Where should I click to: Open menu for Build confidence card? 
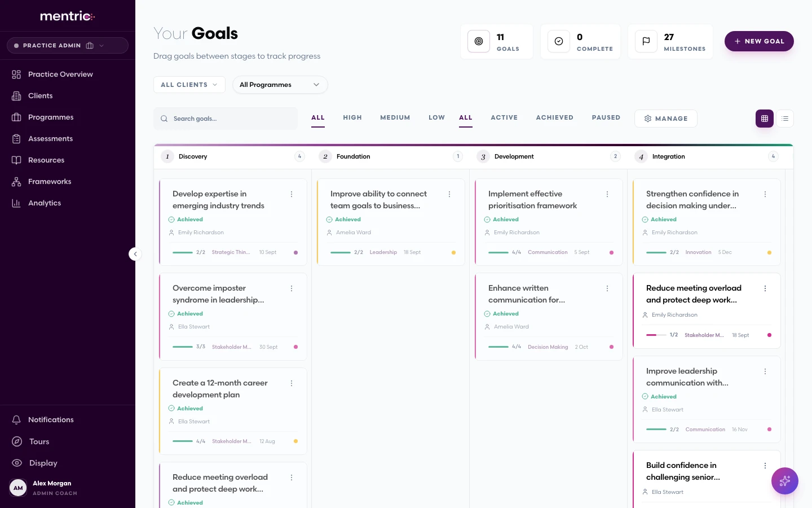765,466
